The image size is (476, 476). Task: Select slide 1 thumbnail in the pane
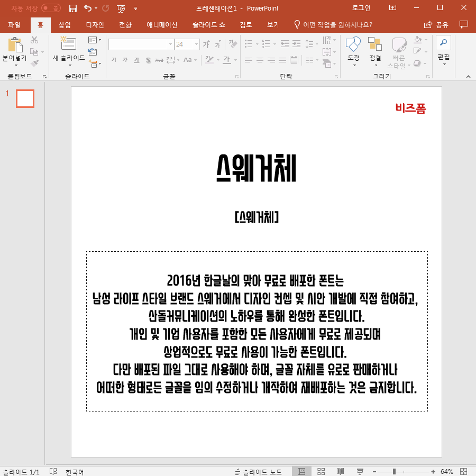25,98
